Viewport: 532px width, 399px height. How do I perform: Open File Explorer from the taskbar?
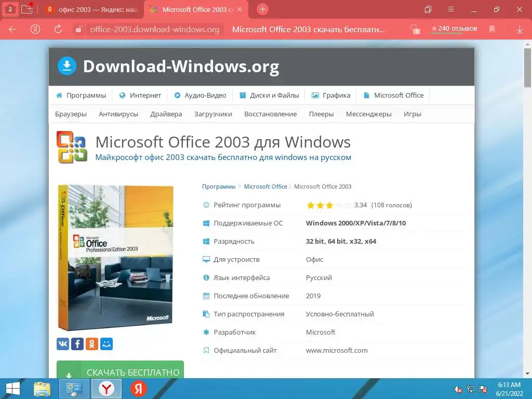pyautogui.click(x=42, y=389)
